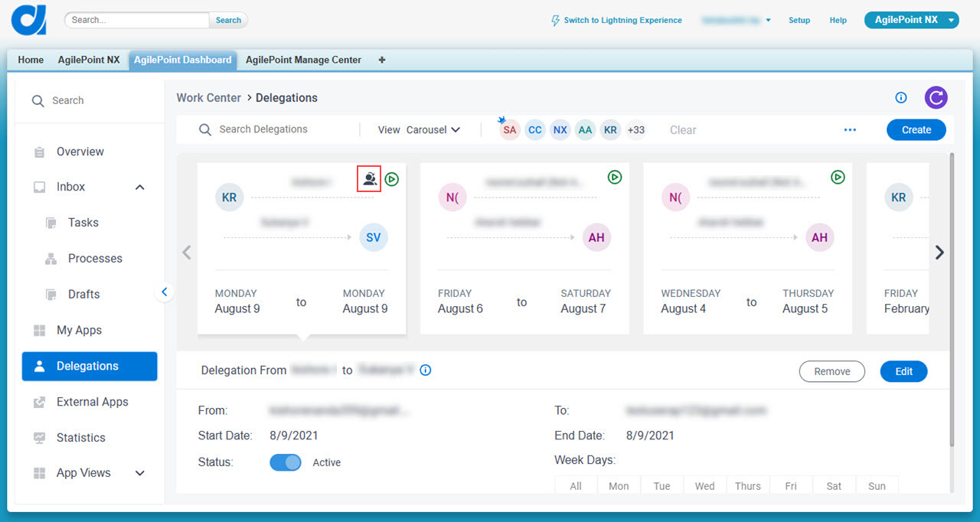This screenshot has width=980, height=522.
Task: Click the Search Delegations magnifier icon
Action: [x=205, y=130]
